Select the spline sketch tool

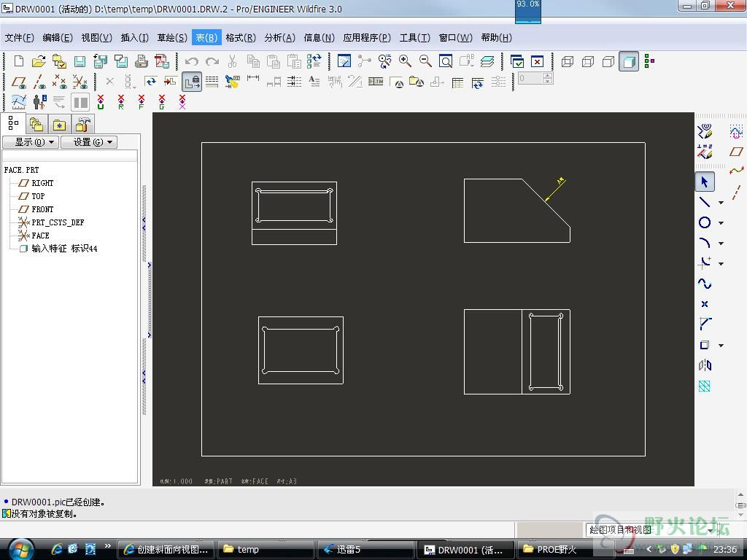[x=705, y=284]
